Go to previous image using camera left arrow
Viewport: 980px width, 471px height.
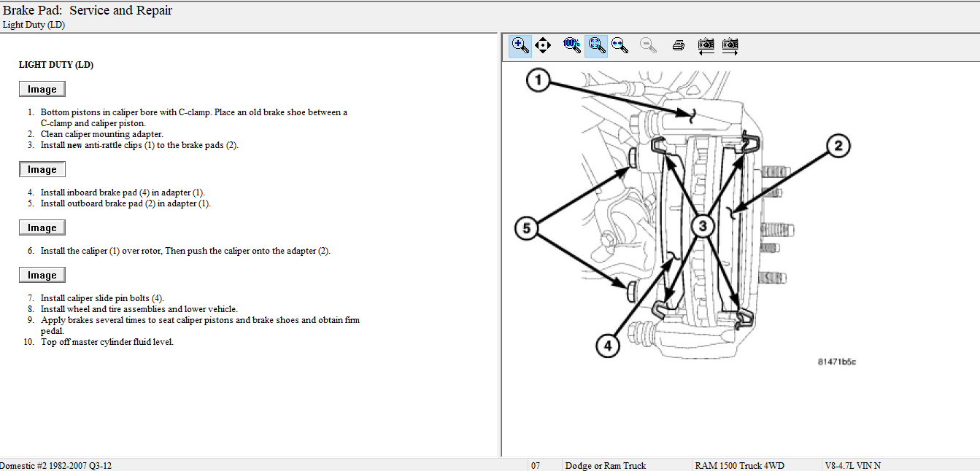(x=706, y=45)
